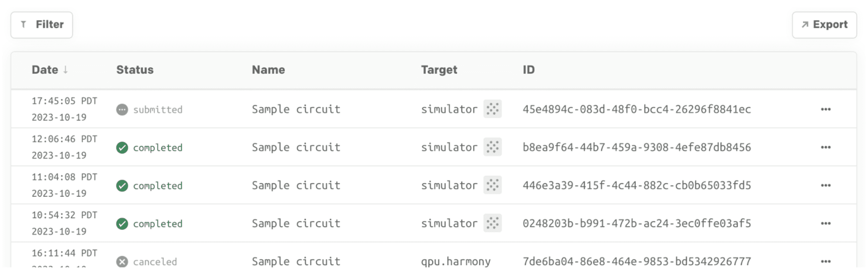
Task: Open the Filter button
Action: tap(42, 25)
